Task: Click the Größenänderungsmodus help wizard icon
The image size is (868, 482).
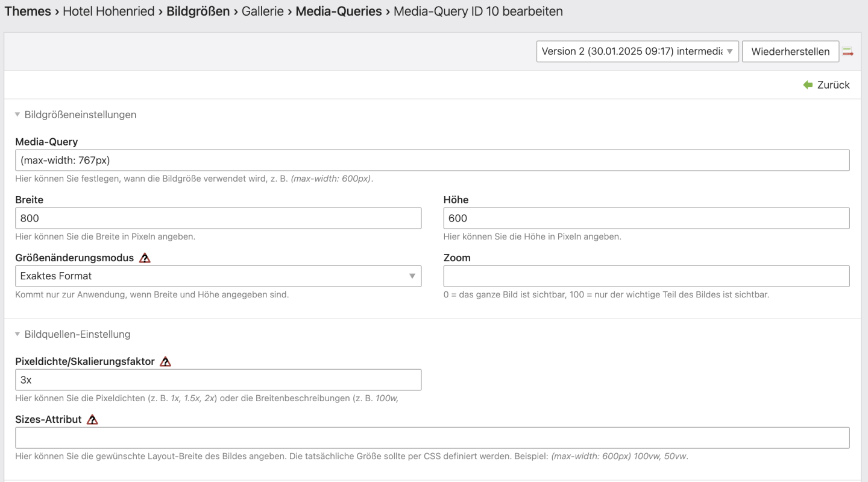Action: click(145, 258)
